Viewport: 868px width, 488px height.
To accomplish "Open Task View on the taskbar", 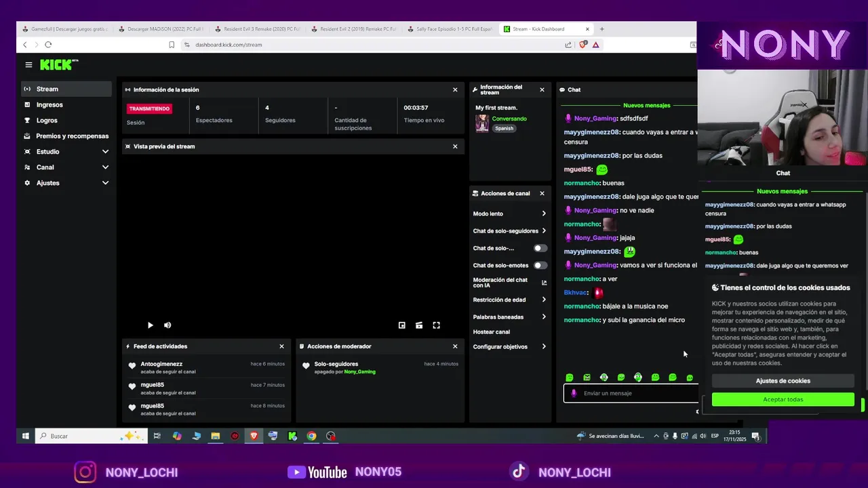I will (x=157, y=436).
